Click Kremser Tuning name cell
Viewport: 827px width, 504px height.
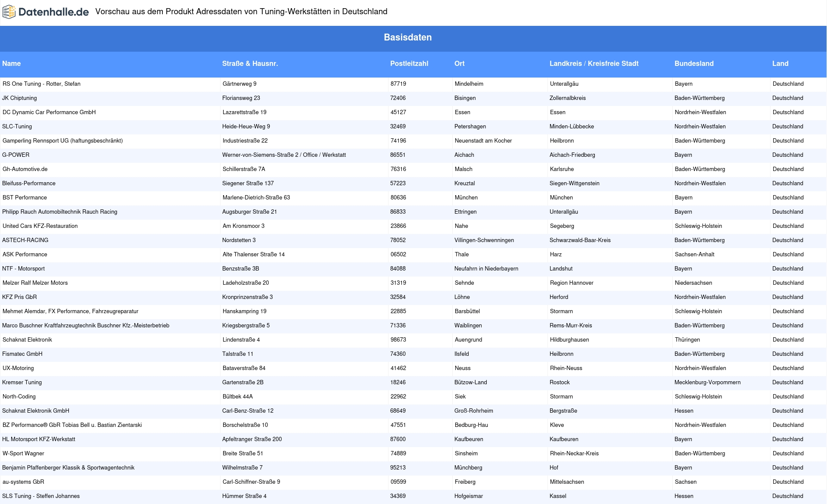click(x=22, y=383)
